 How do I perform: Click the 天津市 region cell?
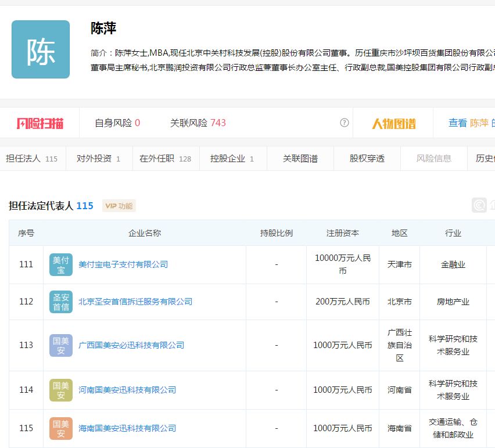tap(399, 264)
